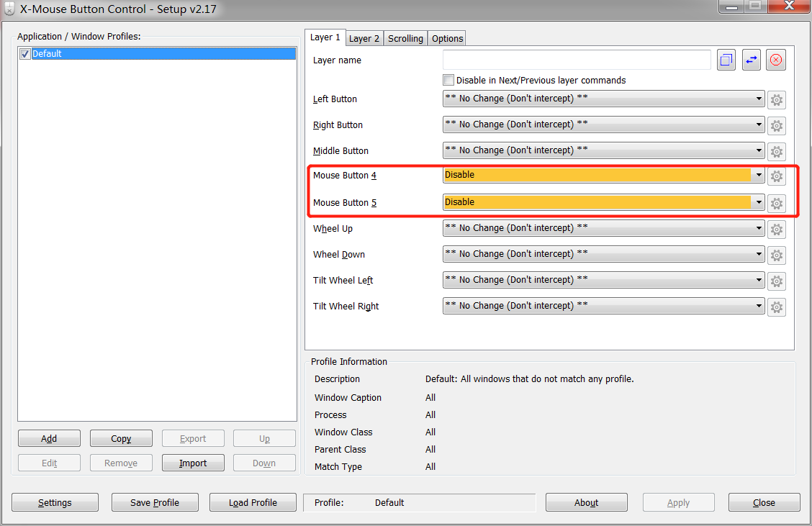This screenshot has height=526, width=812.
Task: Click the swap layer arrows icon
Action: click(751, 60)
